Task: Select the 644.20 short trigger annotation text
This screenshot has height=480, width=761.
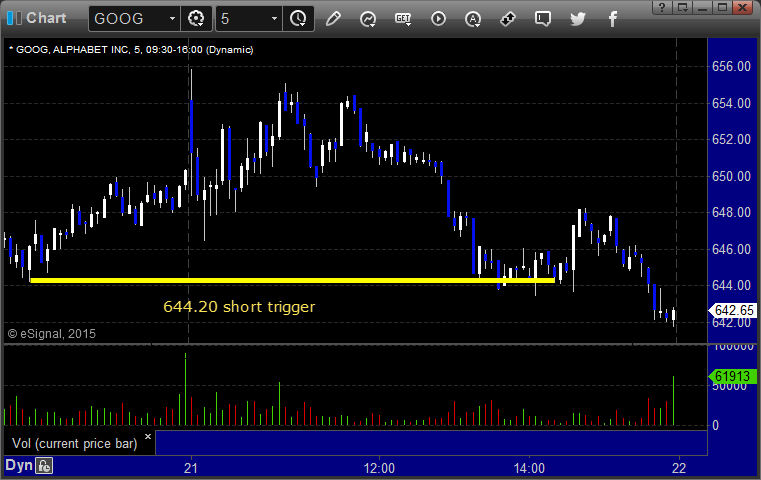Action: 239,307
